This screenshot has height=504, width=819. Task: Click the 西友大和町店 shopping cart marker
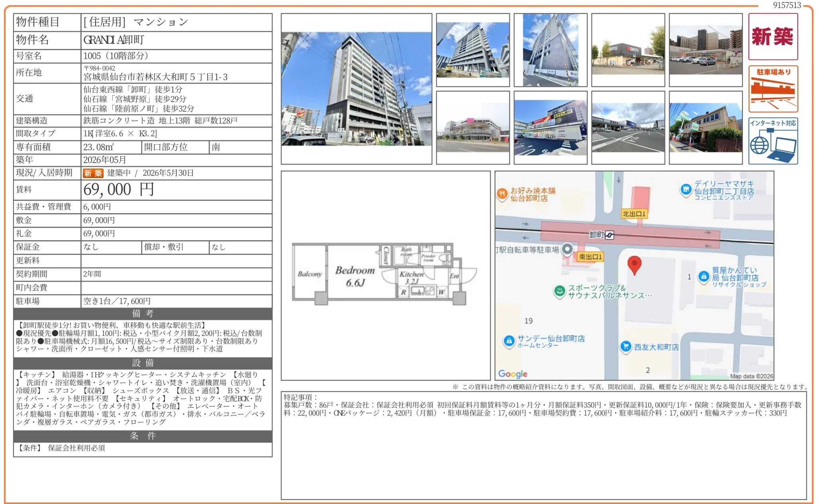pos(626,347)
